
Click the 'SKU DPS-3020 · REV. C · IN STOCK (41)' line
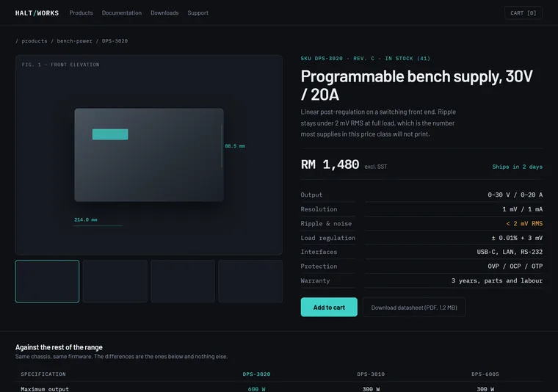366,58
